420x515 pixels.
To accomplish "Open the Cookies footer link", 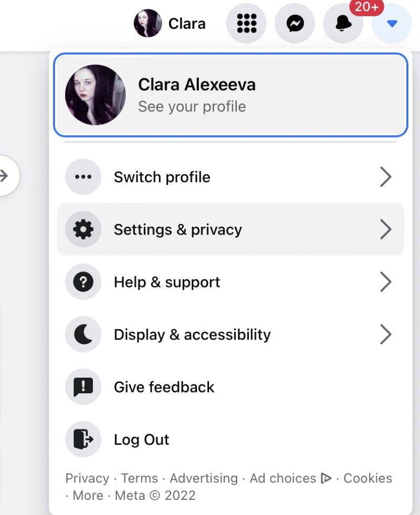I will point(368,478).
